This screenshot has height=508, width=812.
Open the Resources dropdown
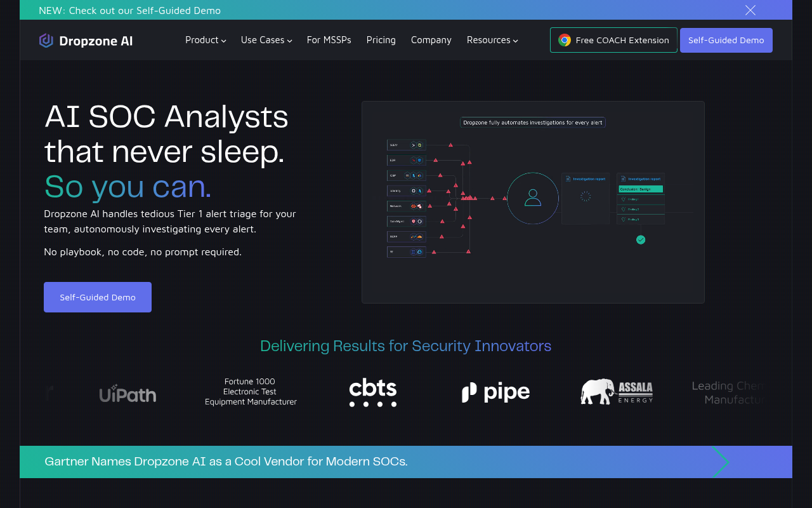pos(492,39)
